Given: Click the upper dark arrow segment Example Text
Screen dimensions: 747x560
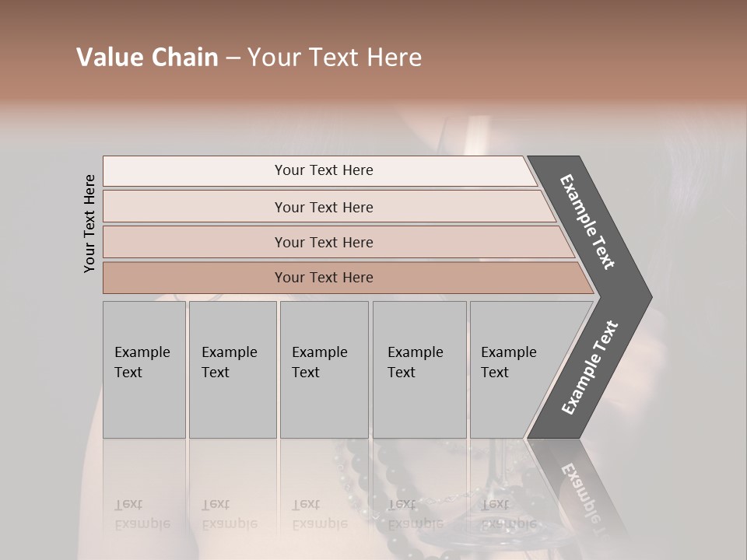Looking at the screenshot, I should 587,222.
